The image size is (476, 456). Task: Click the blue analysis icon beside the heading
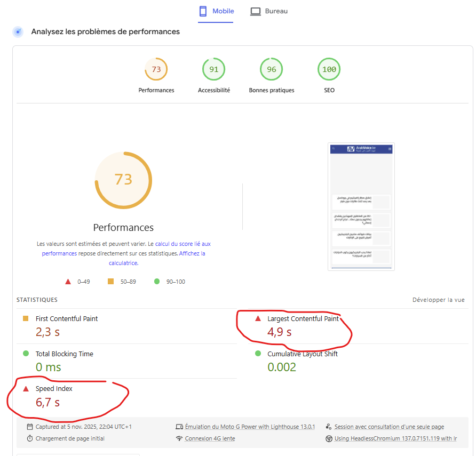18,32
